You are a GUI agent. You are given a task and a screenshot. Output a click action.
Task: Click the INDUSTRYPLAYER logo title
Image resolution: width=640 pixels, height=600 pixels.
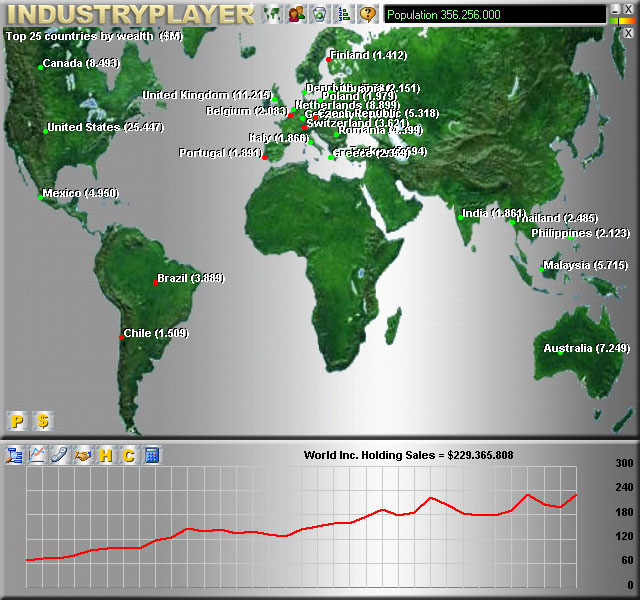pos(131,14)
